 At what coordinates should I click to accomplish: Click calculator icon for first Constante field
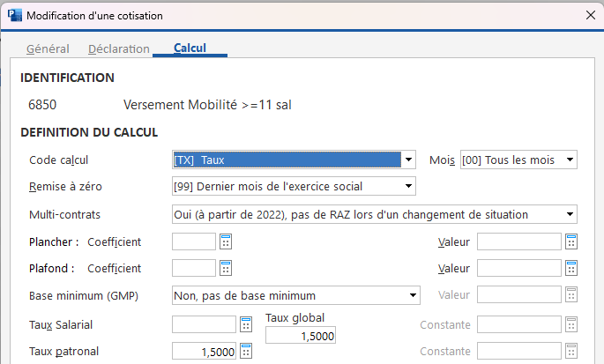pyautogui.click(x=571, y=325)
